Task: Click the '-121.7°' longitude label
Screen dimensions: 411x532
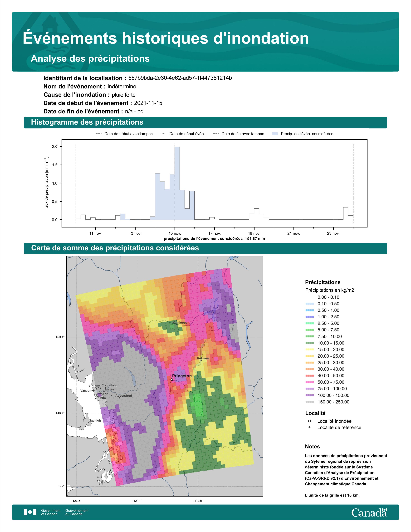Action: (137, 501)
